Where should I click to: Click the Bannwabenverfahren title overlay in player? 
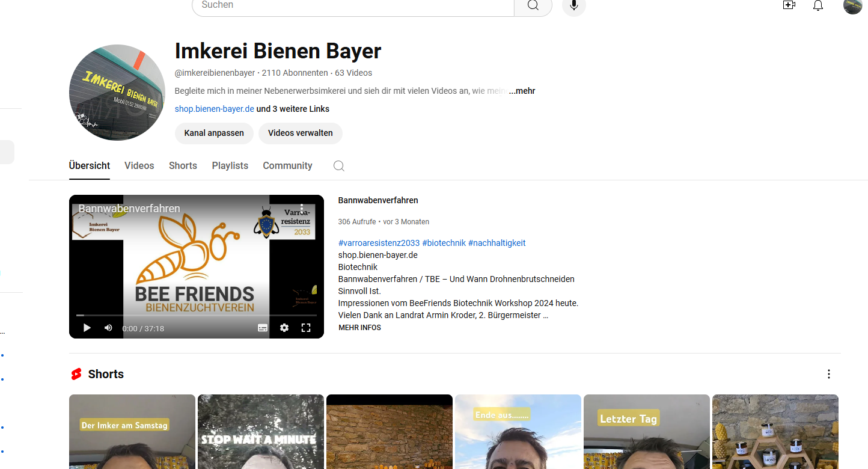point(129,209)
